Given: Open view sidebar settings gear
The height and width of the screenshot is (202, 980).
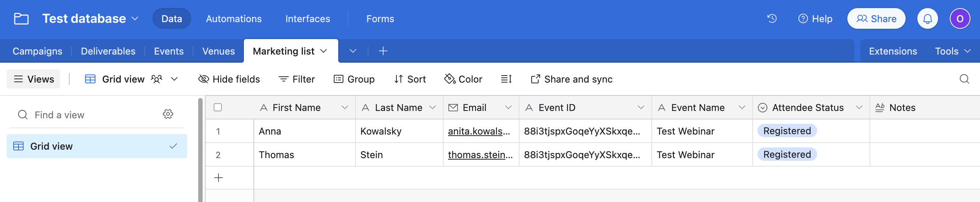Looking at the screenshot, I should coord(168,114).
